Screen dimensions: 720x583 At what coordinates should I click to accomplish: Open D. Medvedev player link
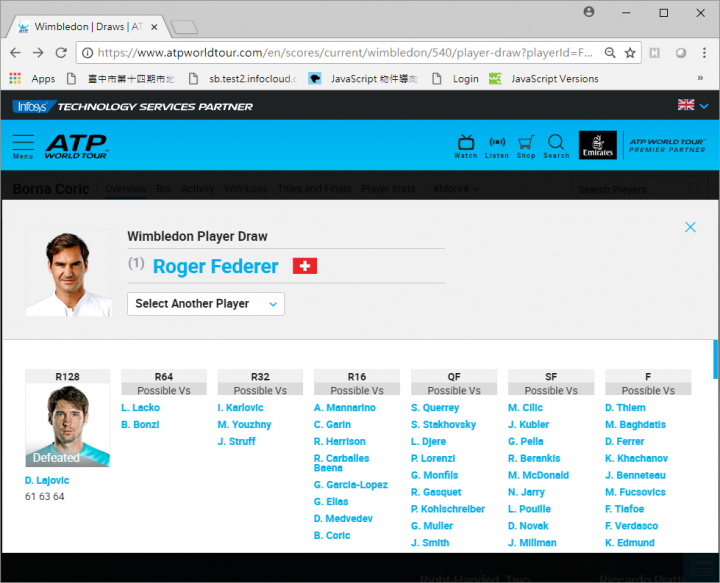click(343, 519)
